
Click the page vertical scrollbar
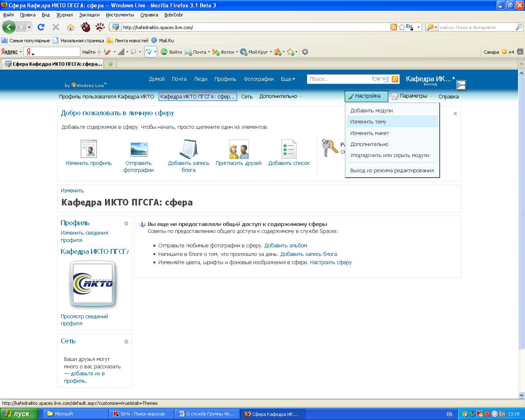click(522, 234)
